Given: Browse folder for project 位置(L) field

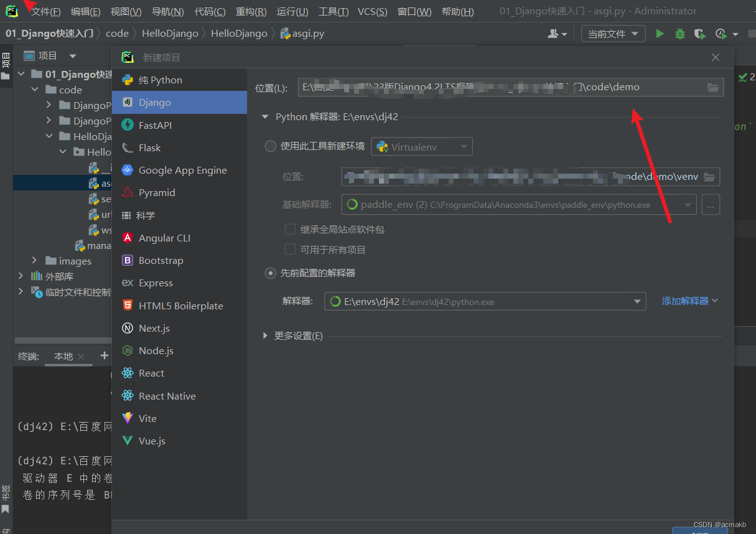Looking at the screenshot, I should coord(713,87).
